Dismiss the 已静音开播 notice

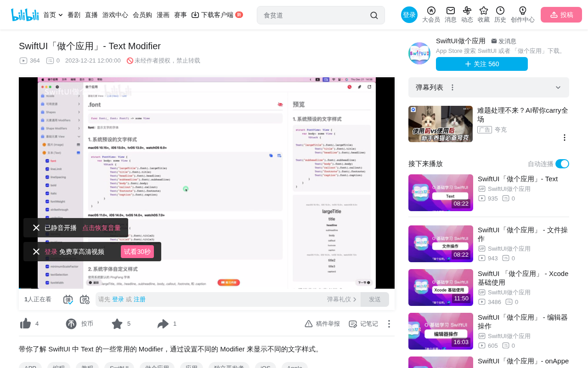pyautogui.click(x=36, y=228)
